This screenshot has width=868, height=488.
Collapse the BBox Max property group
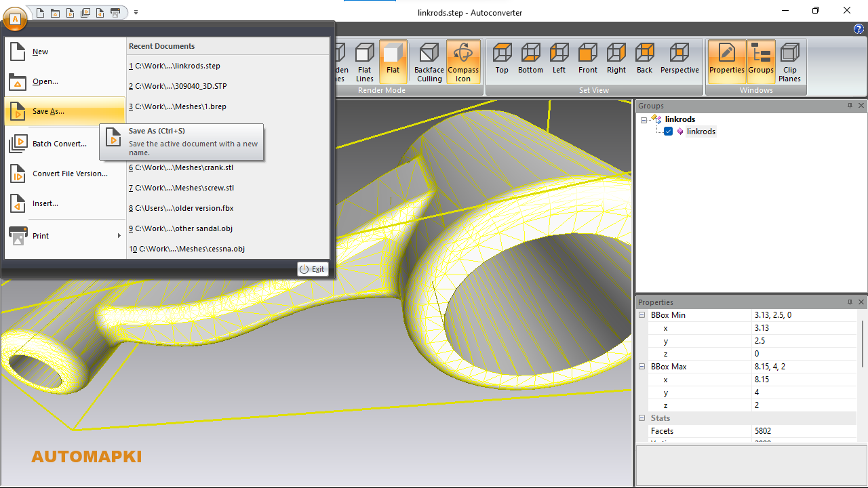642,367
